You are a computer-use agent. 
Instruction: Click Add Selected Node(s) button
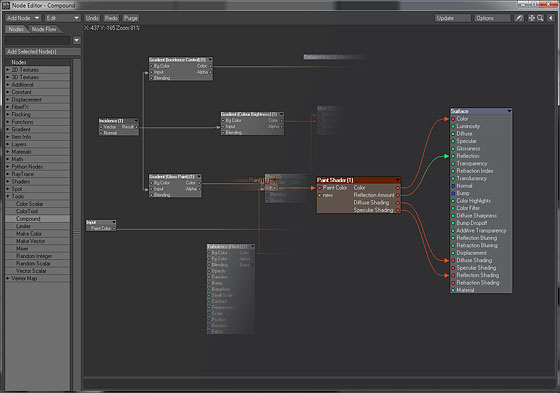[43, 52]
